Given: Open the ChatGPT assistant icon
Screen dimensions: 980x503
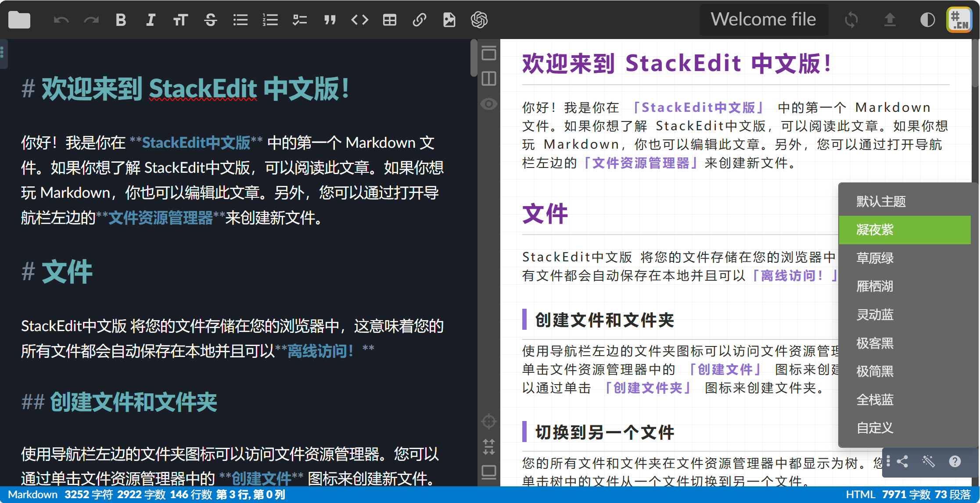Looking at the screenshot, I should [479, 20].
